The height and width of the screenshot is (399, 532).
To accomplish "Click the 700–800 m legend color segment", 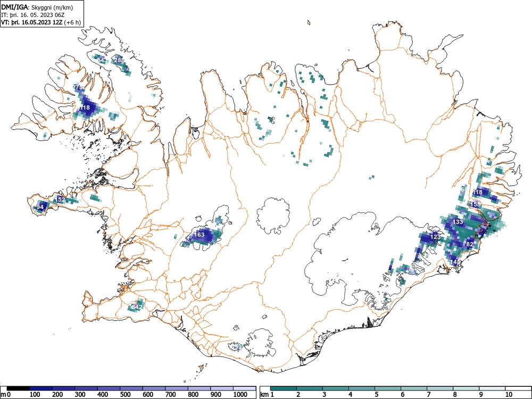I will point(177,388).
